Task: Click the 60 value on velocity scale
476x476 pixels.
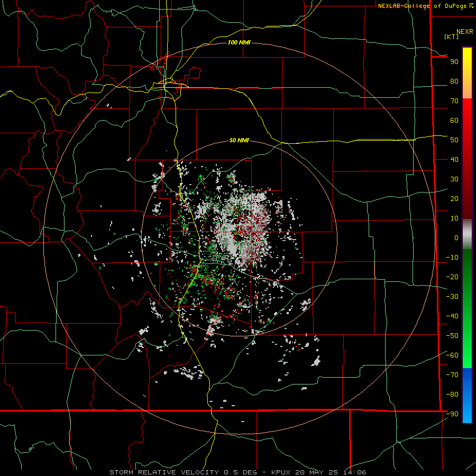Action: pos(454,120)
